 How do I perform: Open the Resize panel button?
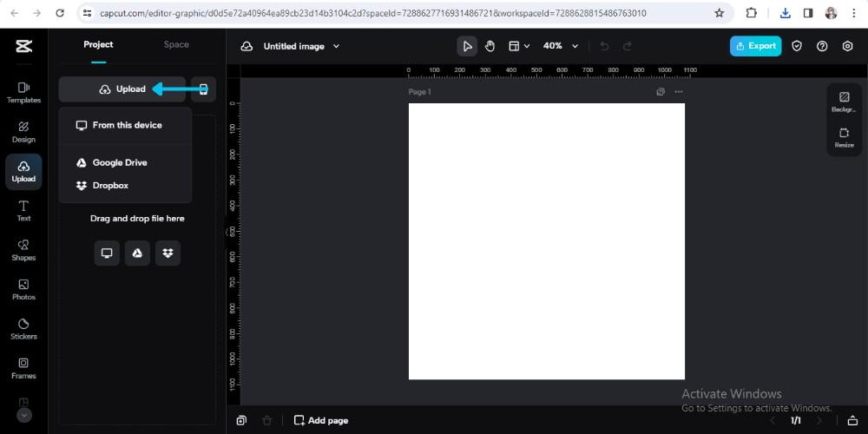[845, 138]
